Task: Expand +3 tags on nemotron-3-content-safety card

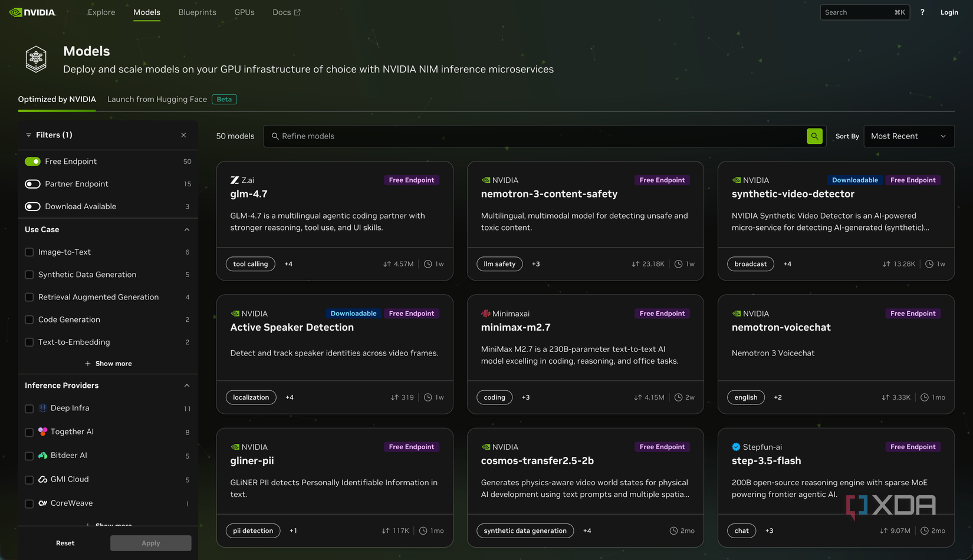Action: (x=536, y=264)
